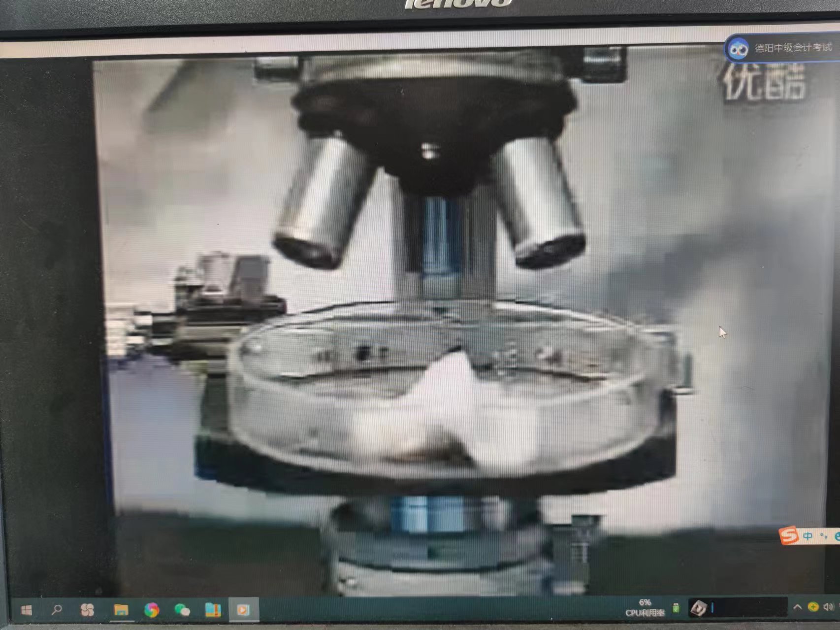
Task: Click the owl avatar on floating widget
Action: point(738,49)
